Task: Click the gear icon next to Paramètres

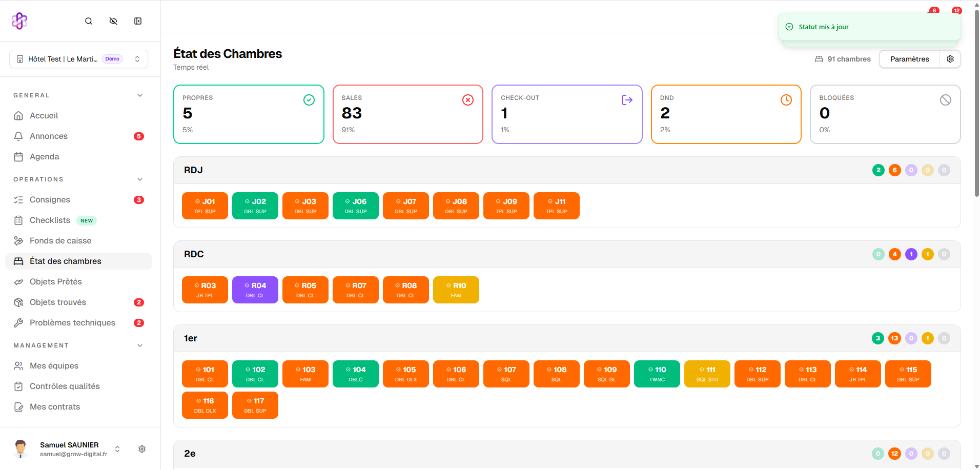Action: tap(950, 59)
